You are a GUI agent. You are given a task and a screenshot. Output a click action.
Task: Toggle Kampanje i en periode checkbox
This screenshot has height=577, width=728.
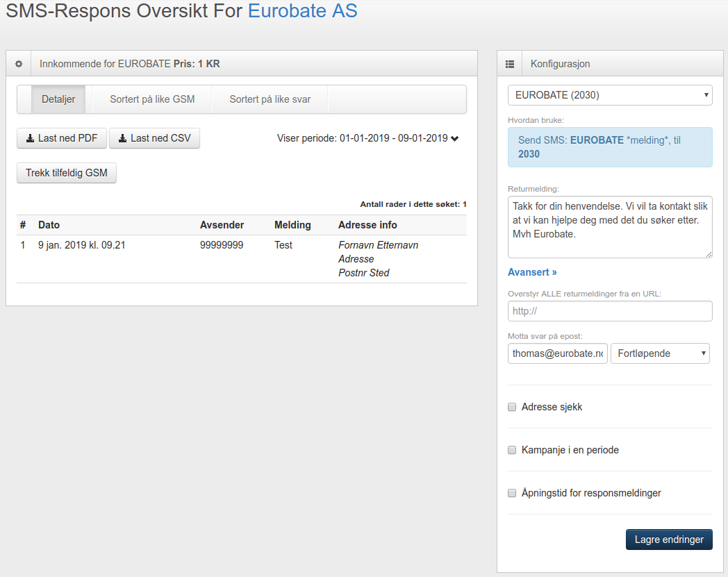click(x=512, y=450)
